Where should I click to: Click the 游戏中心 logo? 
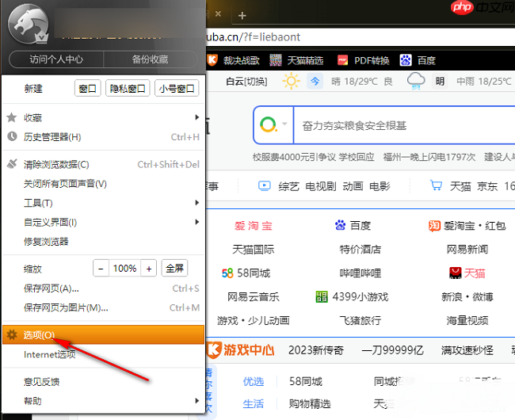pos(240,349)
